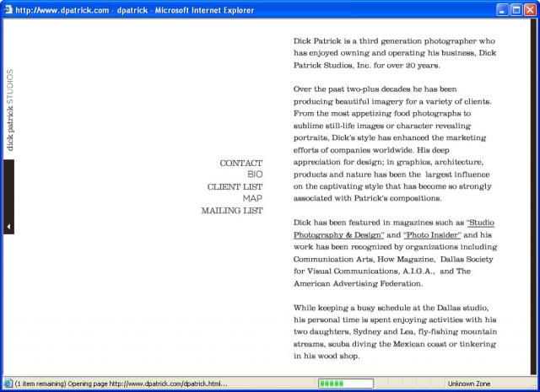Click the page loading progress bar
540x392 pixels.
click(x=346, y=383)
